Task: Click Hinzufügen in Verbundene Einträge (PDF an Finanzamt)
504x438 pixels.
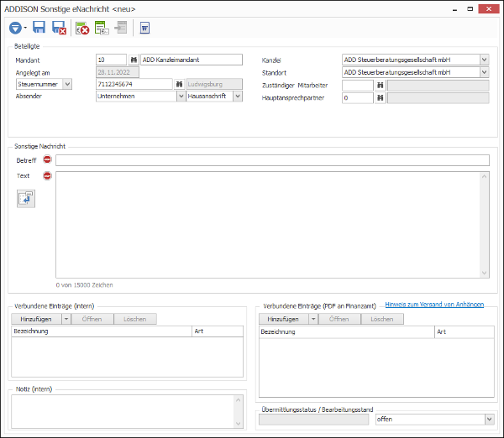Action: tap(284, 319)
